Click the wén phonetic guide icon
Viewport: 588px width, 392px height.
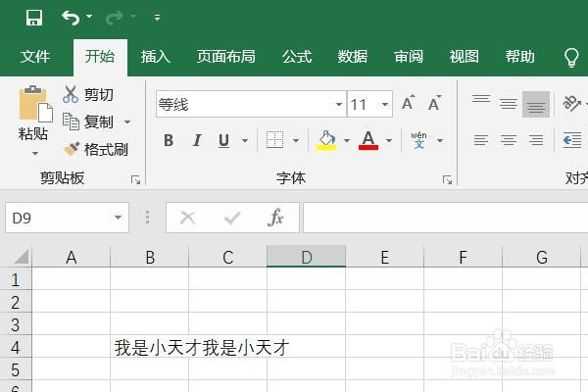pos(418,140)
